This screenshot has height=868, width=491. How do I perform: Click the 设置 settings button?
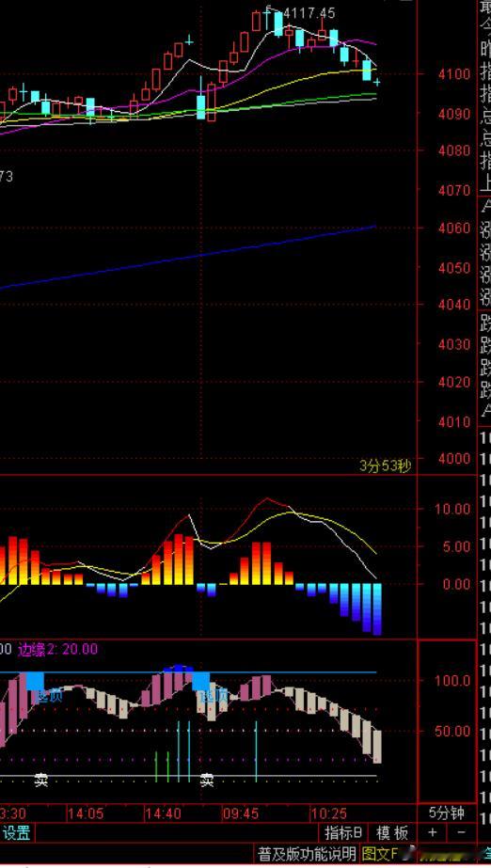(17, 833)
